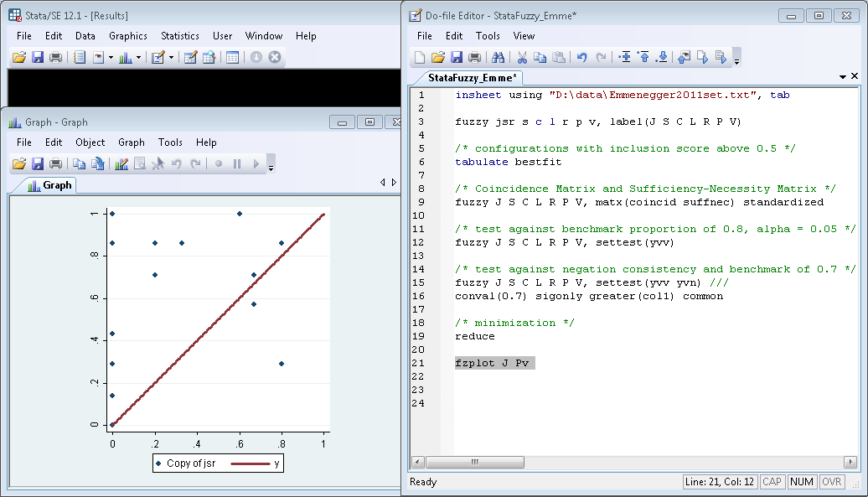Open the Variables Manager icon
The height and width of the screenshot is (497, 868).
click(x=232, y=58)
